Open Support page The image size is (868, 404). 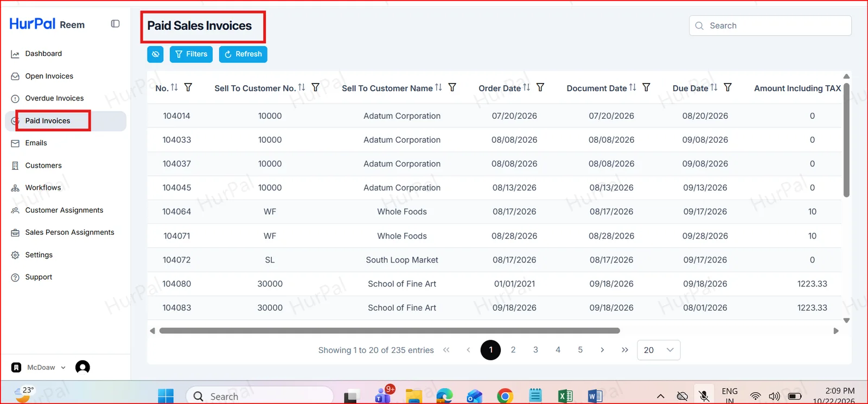click(39, 277)
